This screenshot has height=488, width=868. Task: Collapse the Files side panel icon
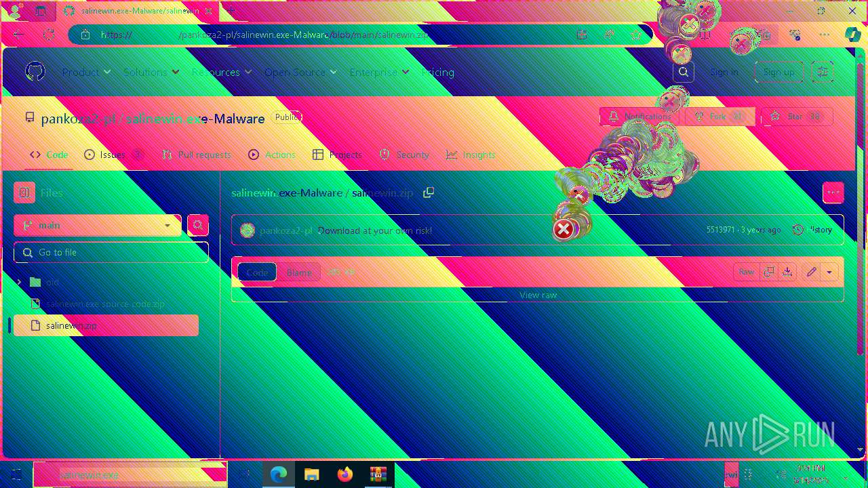tap(24, 193)
